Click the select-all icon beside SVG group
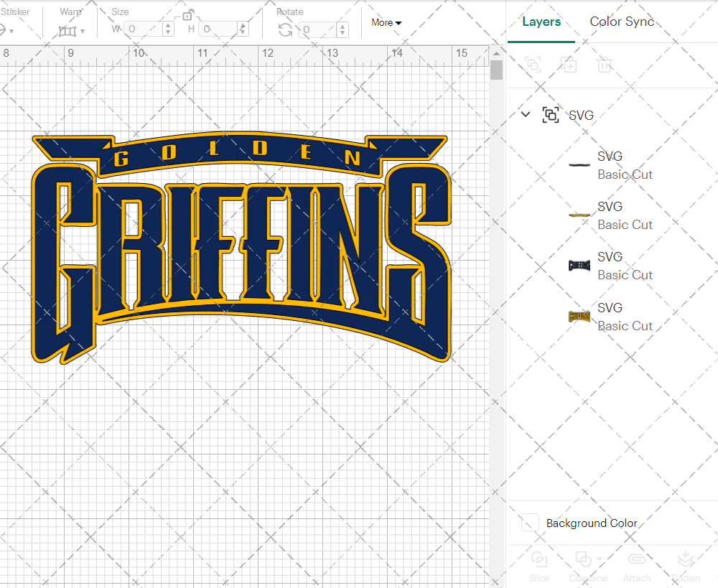This screenshot has width=718, height=588. (550, 115)
